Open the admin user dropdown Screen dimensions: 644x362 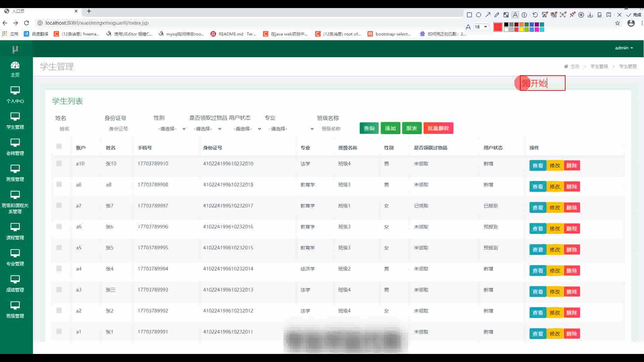624,48
